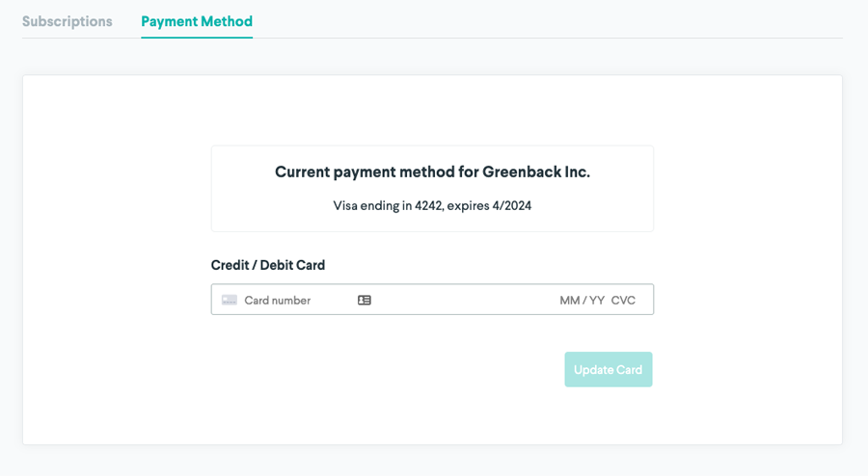Click the "Card number" placeholder text
Screen dimensions: 868x476
point(278,301)
